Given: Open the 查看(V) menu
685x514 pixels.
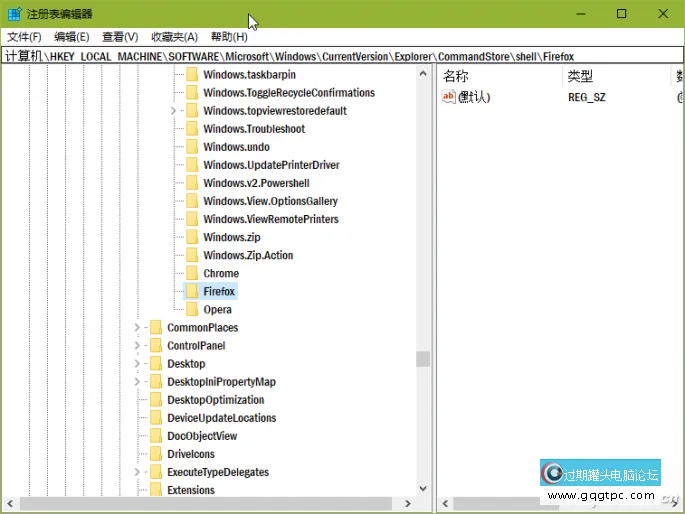Looking at the screenshot, I should pyautogui.click(x=120, y=37).
